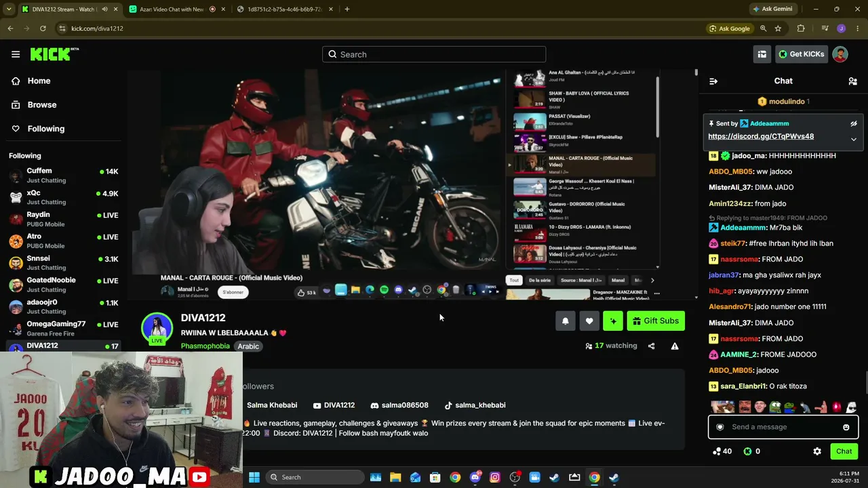Focus the Kick search box
868x488 pixels.
click(x=434, y=54)
